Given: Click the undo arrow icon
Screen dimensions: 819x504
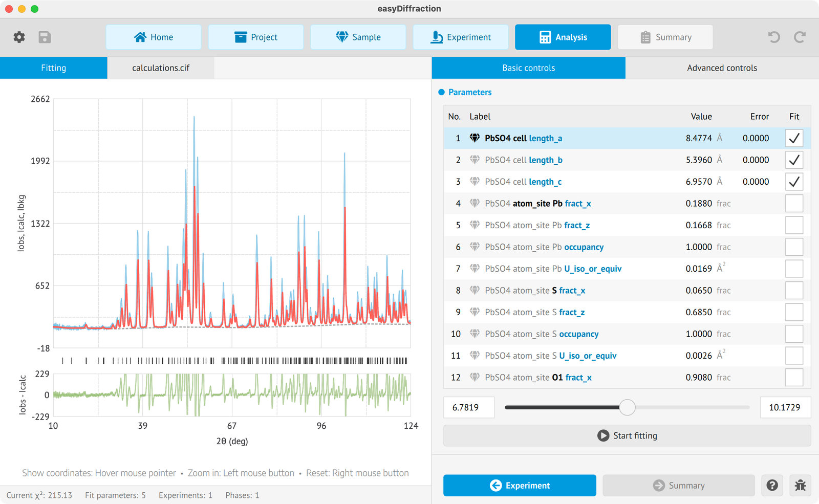Looking at the screenshot, I should point(774,37).
